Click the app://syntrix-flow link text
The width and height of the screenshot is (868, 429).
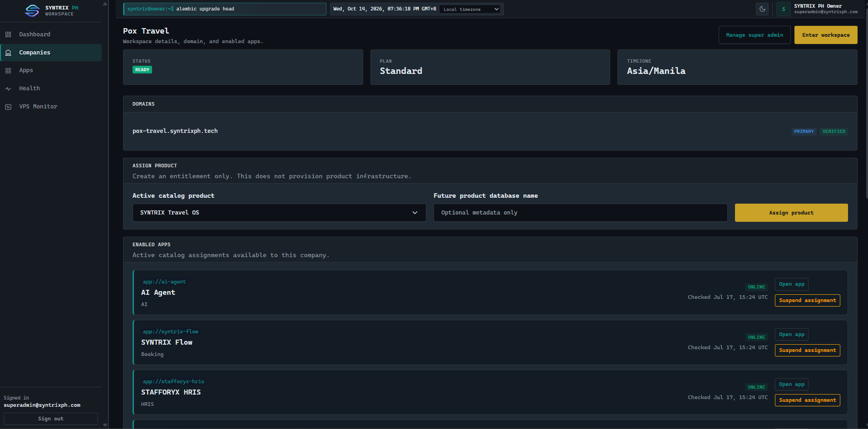tap(171, 332)
